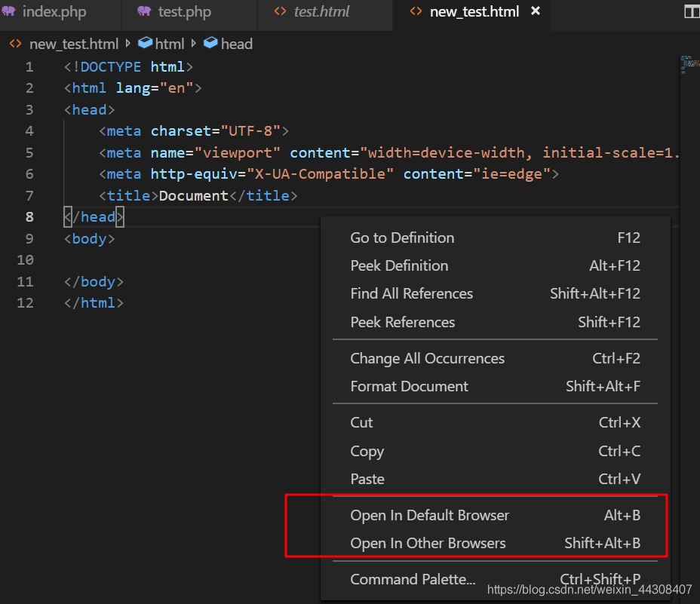The image size is (700, 604).
Task: Click the cube icon beside head breadcrumb
Action: [x=210, y=43]
